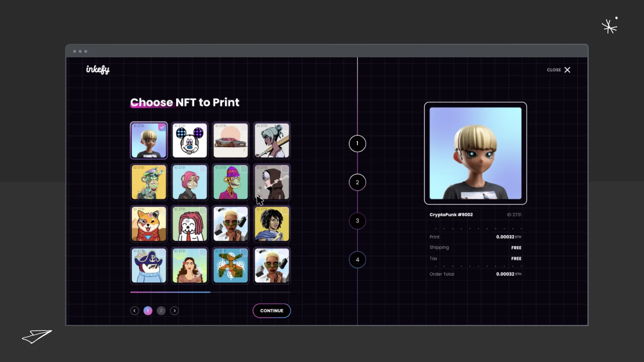The image size is (644, 362).
Task: Click the checkmark badge on selected blonde avatar
Action: pos(162,127)
